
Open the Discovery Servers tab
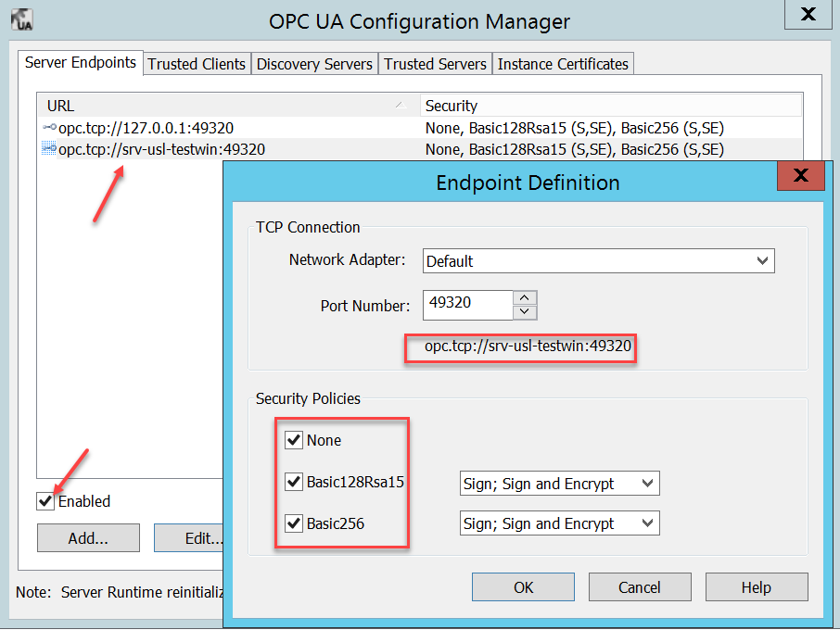pyautogui.click(x=314, y=64)
